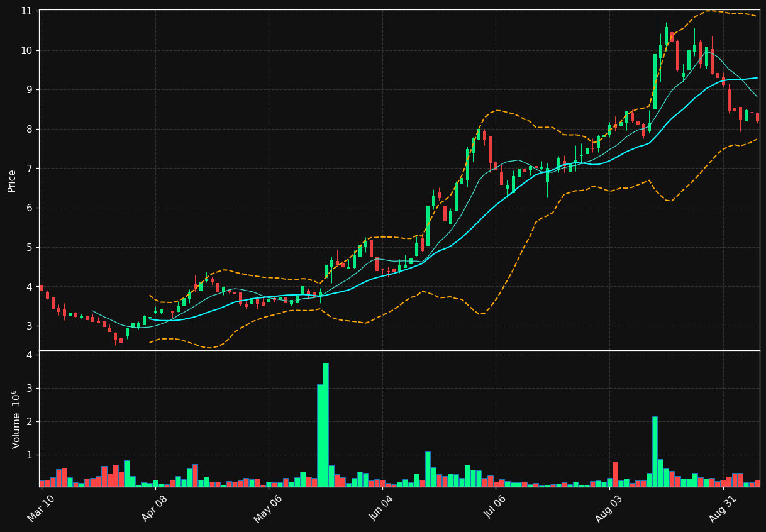Click the Price axis title
The width and height of the screenshot is (766, 532).
click(12, 180)
